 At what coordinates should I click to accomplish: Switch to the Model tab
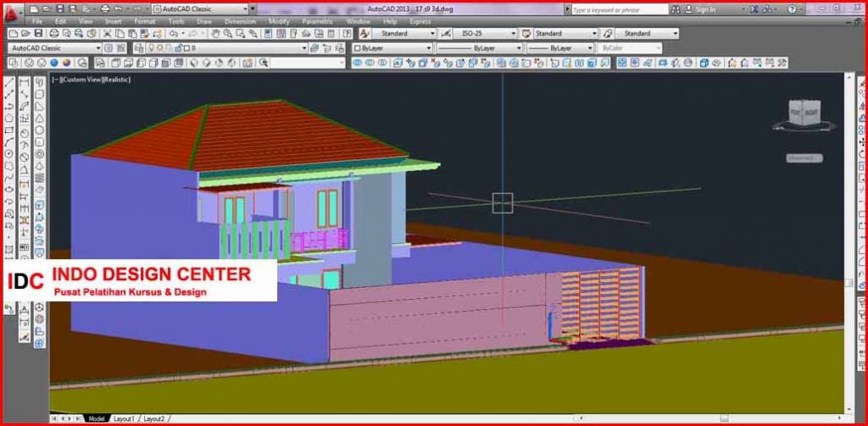tap(97, 419)
